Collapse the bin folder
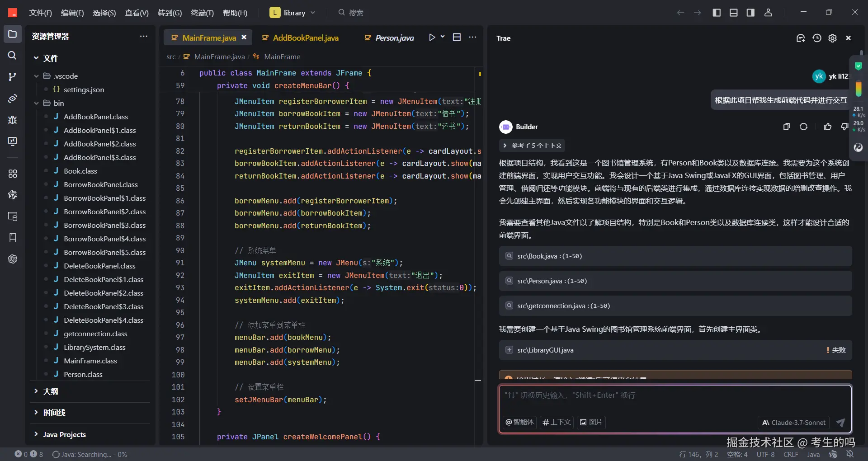Image resolution: width=868 pixels, height=461 pixels. click(x=36, y=103)
